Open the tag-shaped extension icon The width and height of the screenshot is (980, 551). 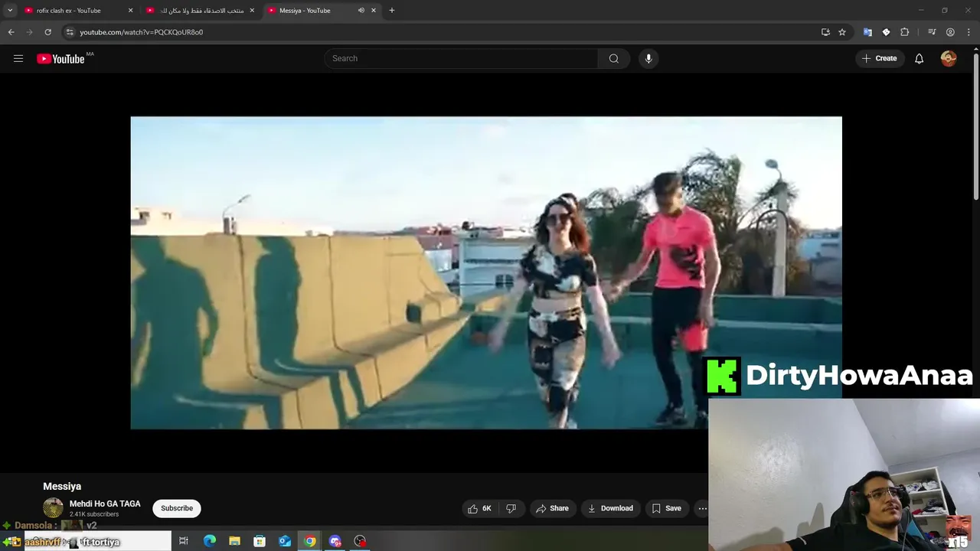pyautogui.click(x=886, y=32)
